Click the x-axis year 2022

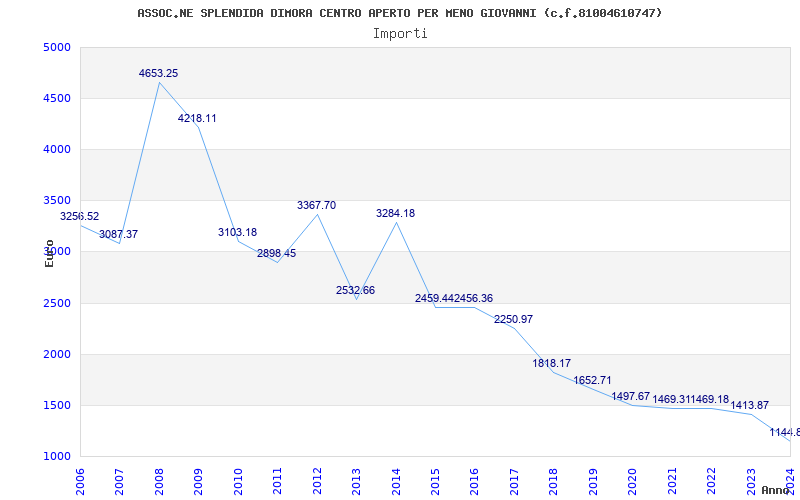tap(711, 482)
